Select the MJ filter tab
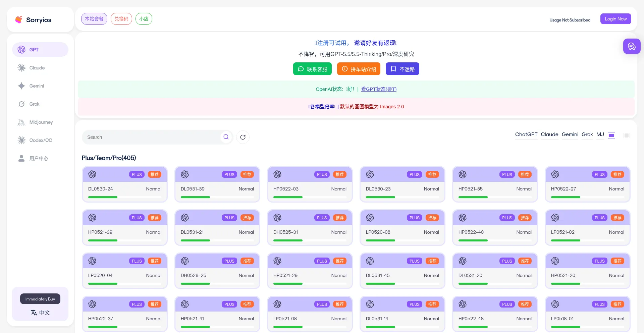644x333 pixels. tap(600, 134)
